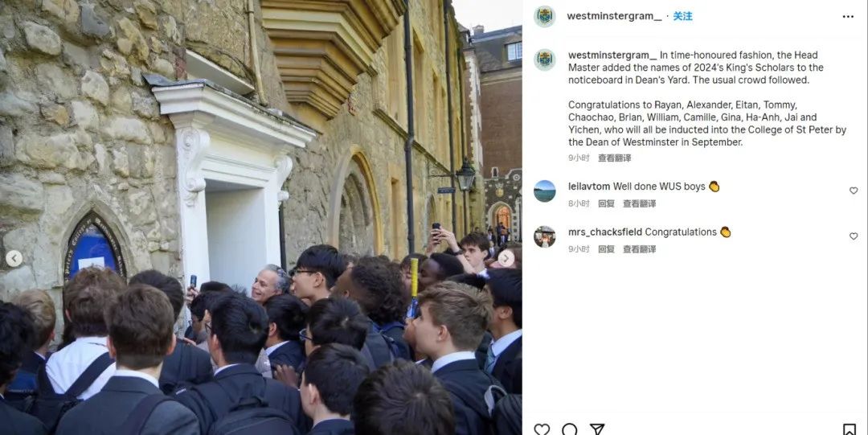
Task: Open the three-dots more options menu
Action: point(848,17)
